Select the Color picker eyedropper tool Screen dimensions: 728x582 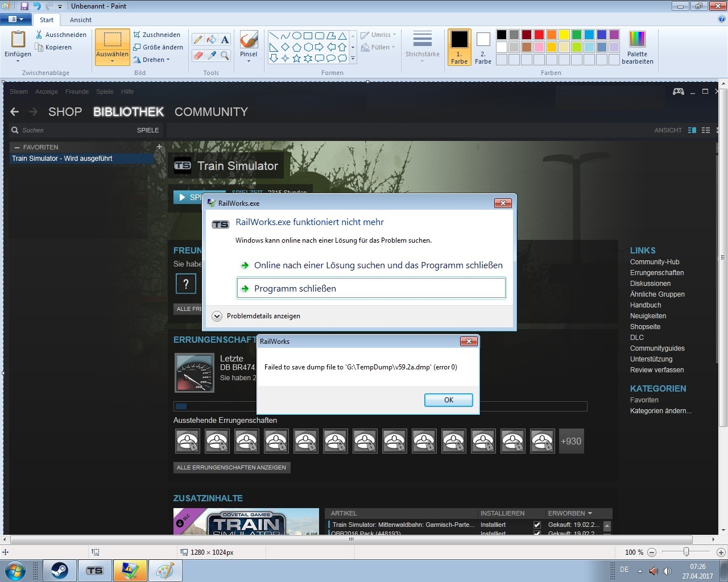click(211, 55)
